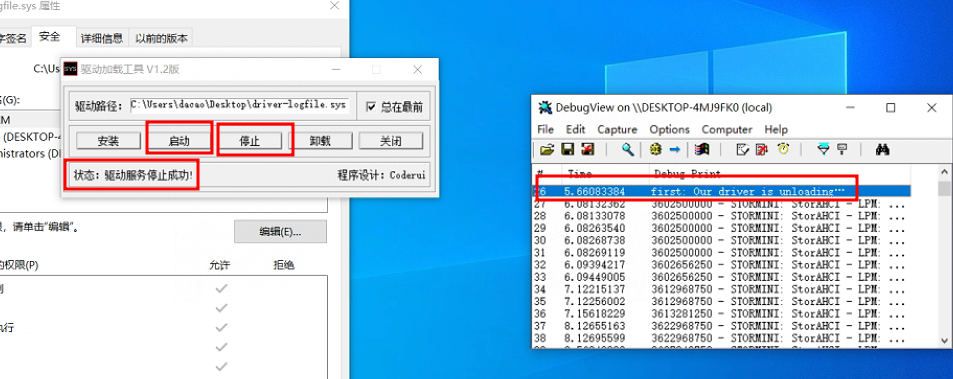The width and height of the screenshot is (953, 379).
Task: Click the notepad checkmark icon in DebugView toolbar
Action: pyautogui.click(x=742, y=149)
